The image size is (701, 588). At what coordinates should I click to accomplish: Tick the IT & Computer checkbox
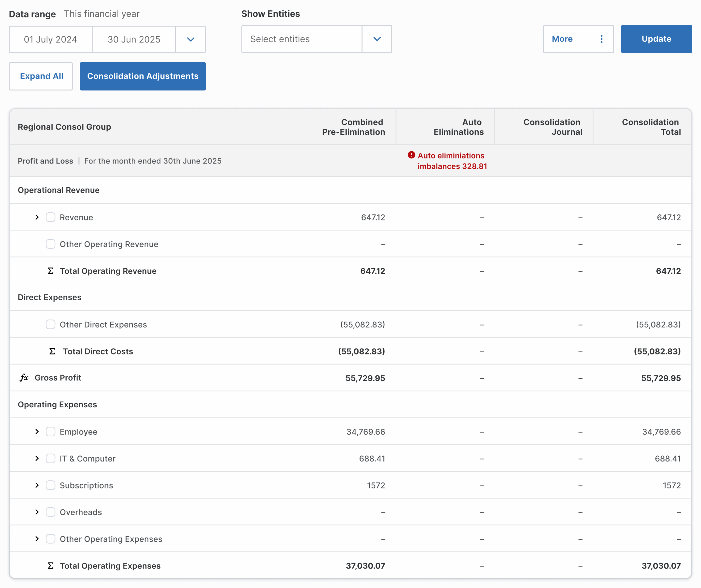point(50,458)
